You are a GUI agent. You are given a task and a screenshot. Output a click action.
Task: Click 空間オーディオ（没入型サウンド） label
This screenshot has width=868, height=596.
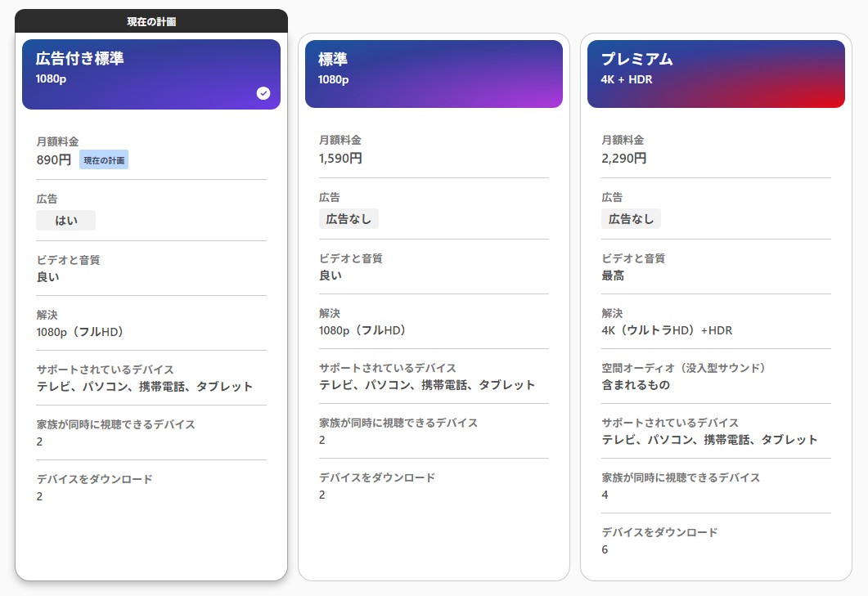(683, 368)
